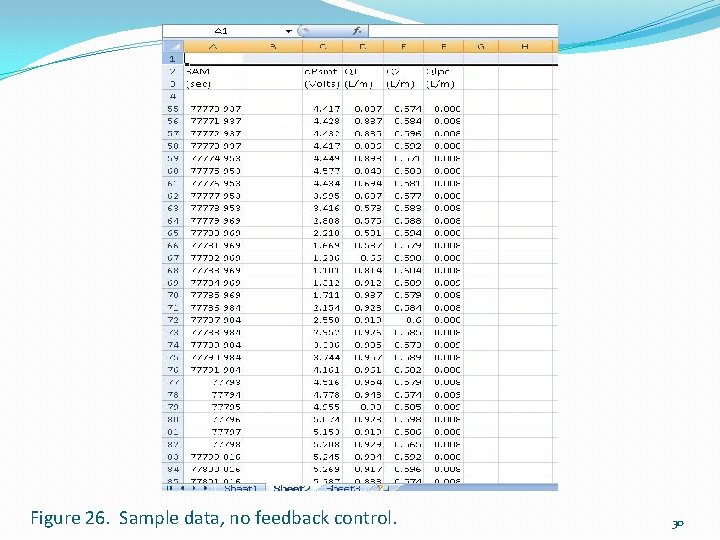Click the fx Insert Function icon
This screenshot has height=540, width=720.
(357, 31)
